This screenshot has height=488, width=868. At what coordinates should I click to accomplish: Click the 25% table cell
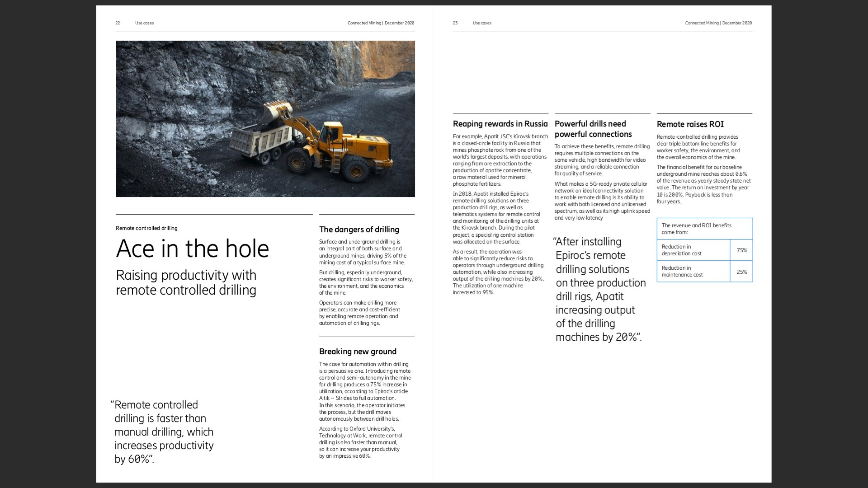[x=741, y=272]
